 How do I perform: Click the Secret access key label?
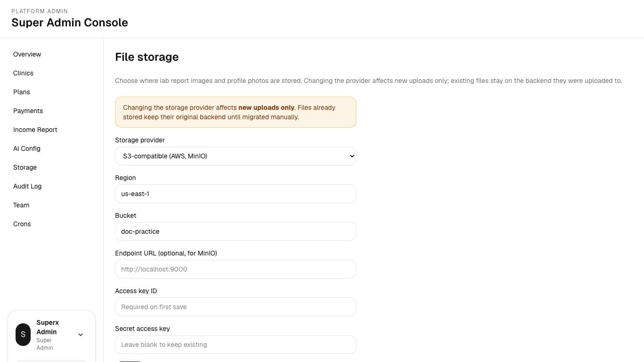pyautogui.click(x=142, y=329)
